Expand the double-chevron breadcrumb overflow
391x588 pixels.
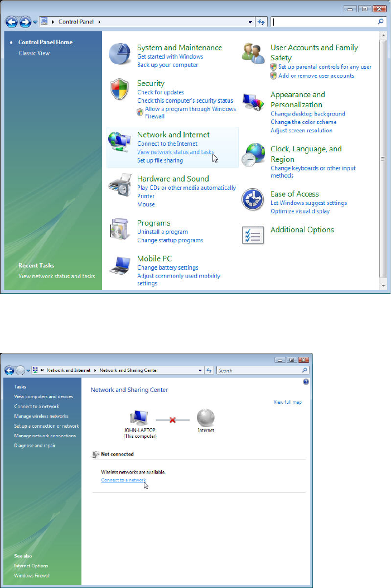[42, 370]
